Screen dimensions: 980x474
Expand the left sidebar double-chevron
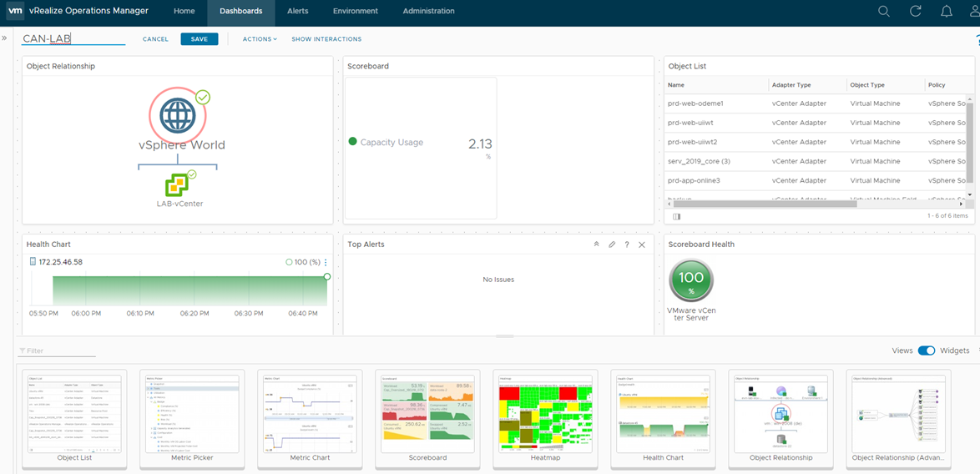[4, 38]
